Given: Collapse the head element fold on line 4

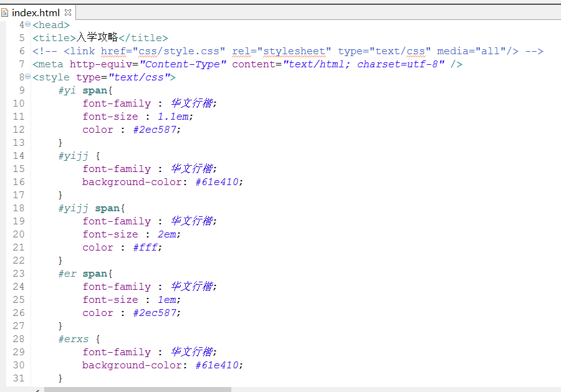Looking at the screenshot, I should point(28,24).
